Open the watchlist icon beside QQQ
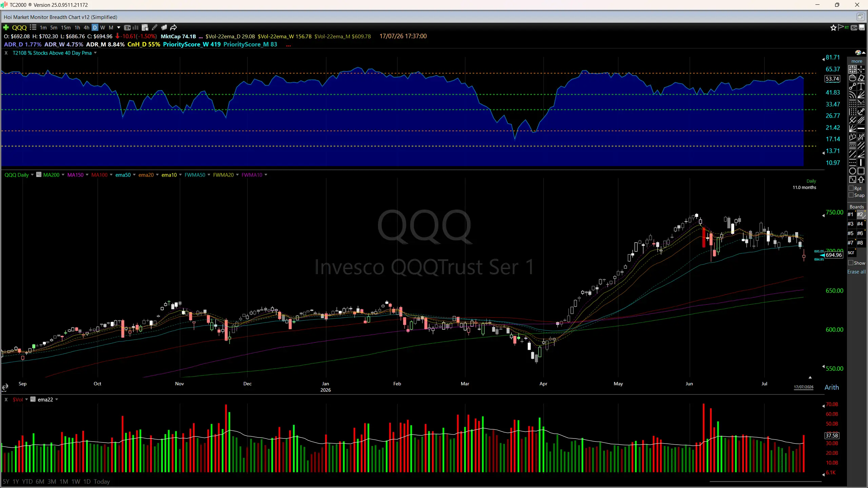 click(x=33, y=27)
